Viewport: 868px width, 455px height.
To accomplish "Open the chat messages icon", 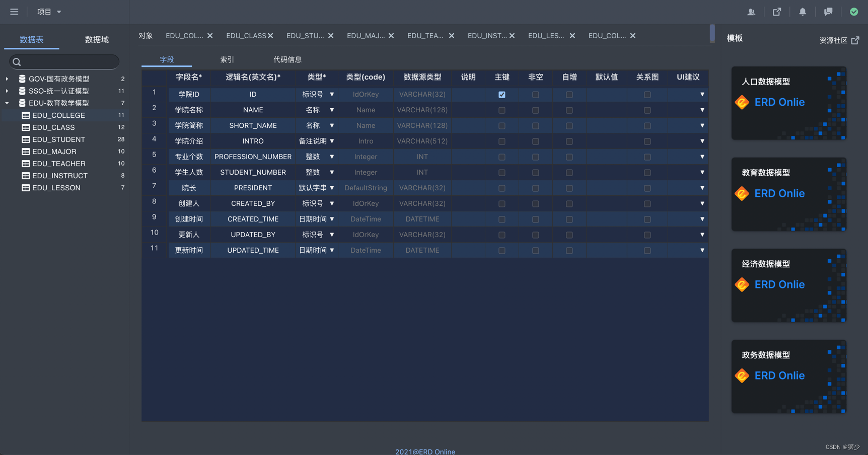I will (828, 12).
